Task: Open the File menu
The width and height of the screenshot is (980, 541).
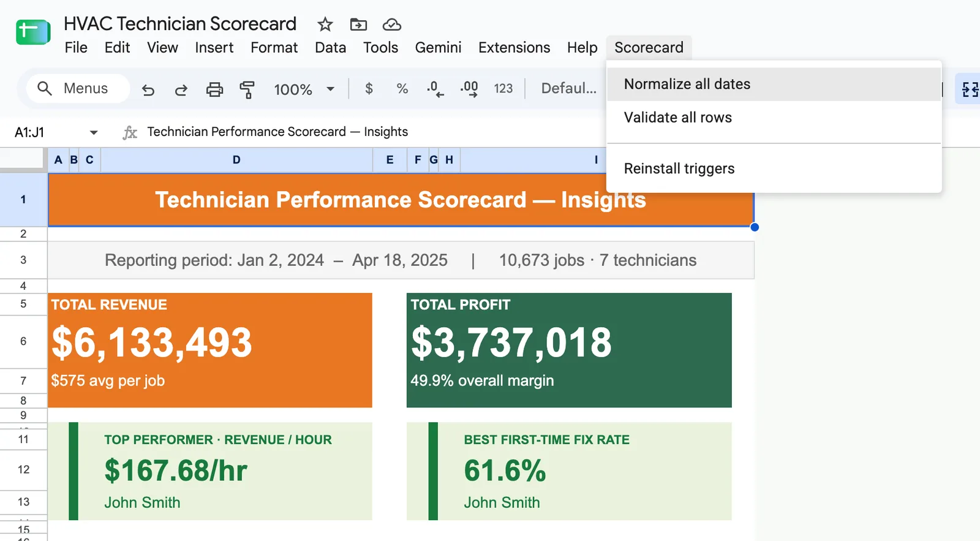Action: coord(76,48)
